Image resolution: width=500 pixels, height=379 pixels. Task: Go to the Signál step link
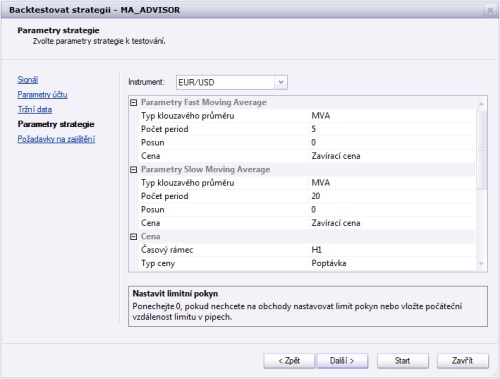[x=28, y=80]
